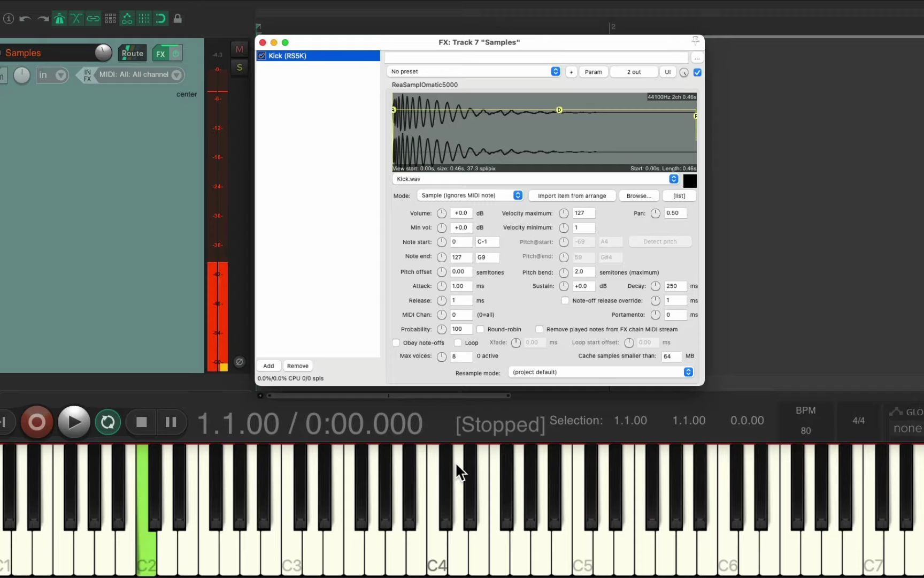Open project info via the (i) icon
The height and width of the screenshot is (578, 924).
point(9,19)
